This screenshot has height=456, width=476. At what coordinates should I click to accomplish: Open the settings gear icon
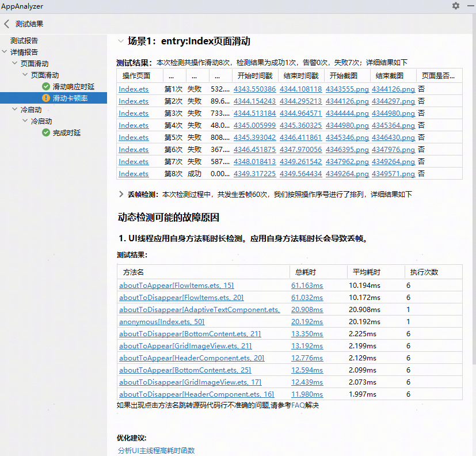pos(456,6)
